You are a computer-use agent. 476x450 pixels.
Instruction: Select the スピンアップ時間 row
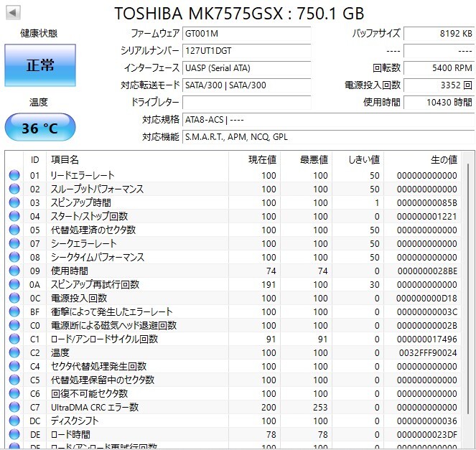[233, 202]
